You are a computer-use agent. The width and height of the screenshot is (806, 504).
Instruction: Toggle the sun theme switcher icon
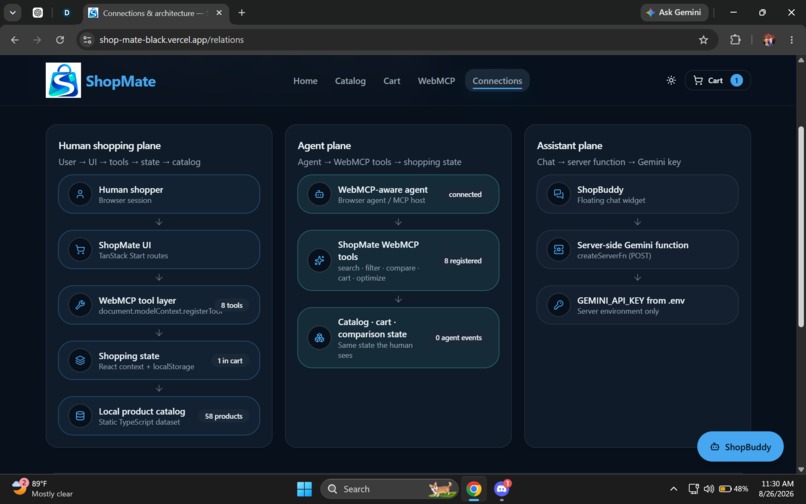tap(671, 80)
